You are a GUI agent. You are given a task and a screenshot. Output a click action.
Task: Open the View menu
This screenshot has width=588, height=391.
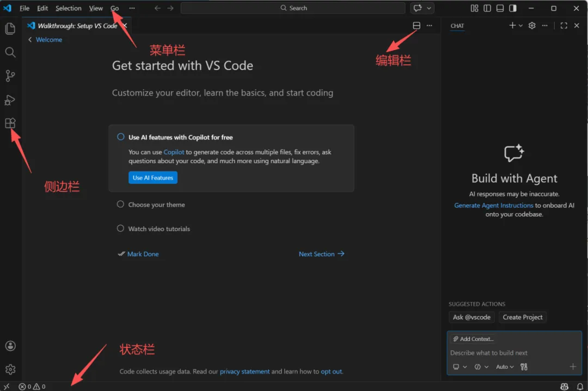coord(96,8)
